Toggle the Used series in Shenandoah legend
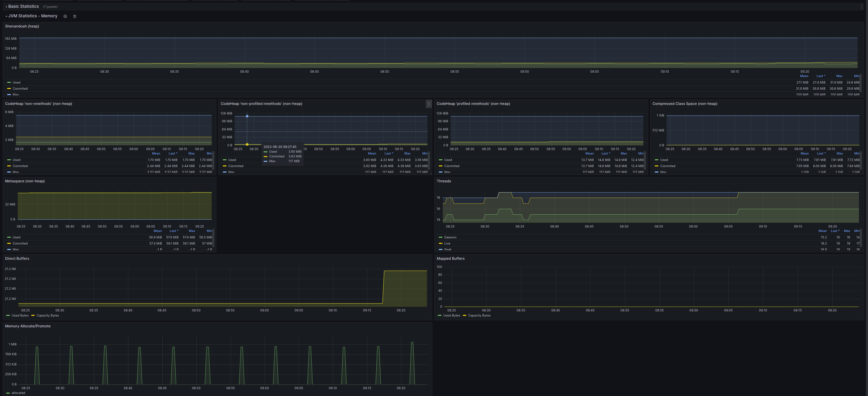The height and width of the screenshot is (396, 868). tap(16, 83)
